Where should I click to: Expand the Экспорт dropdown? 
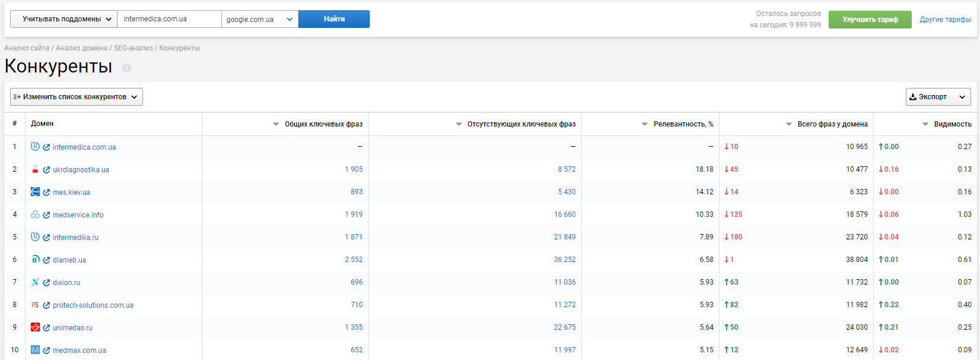[938, 97]
